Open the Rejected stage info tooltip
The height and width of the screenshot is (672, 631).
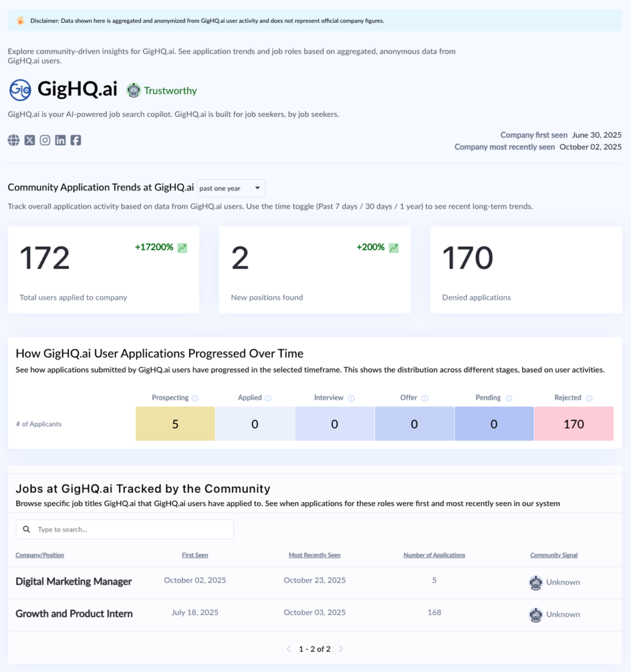(x=589, y=398)
